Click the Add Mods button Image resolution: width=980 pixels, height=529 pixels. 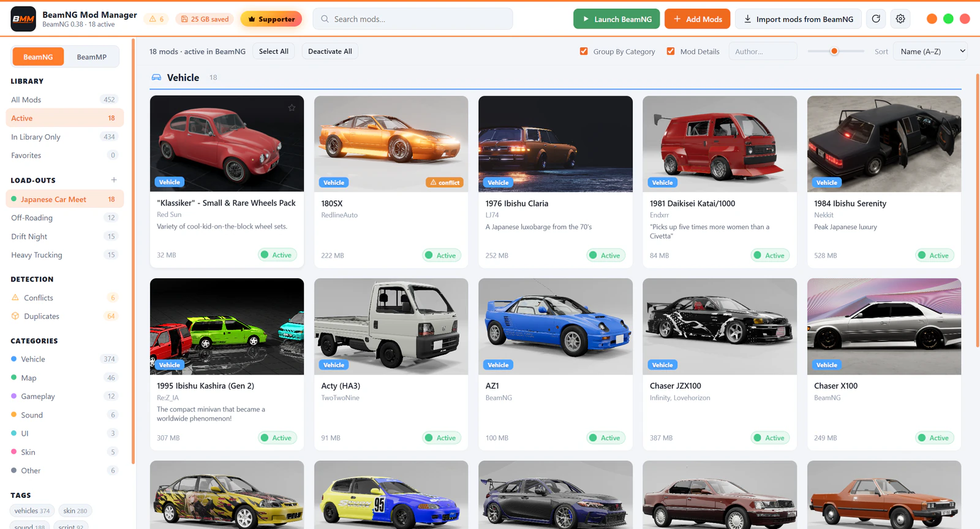(697, 19)
